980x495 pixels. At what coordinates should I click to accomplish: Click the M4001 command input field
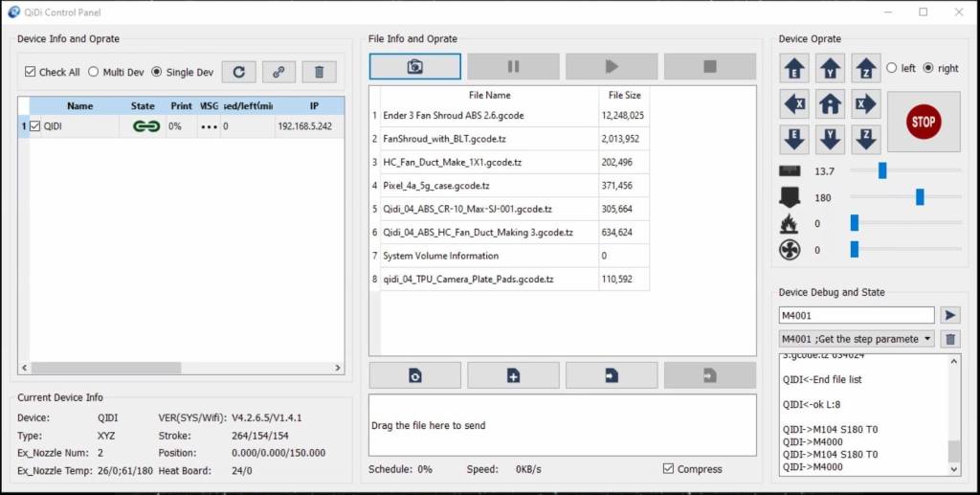857,315
